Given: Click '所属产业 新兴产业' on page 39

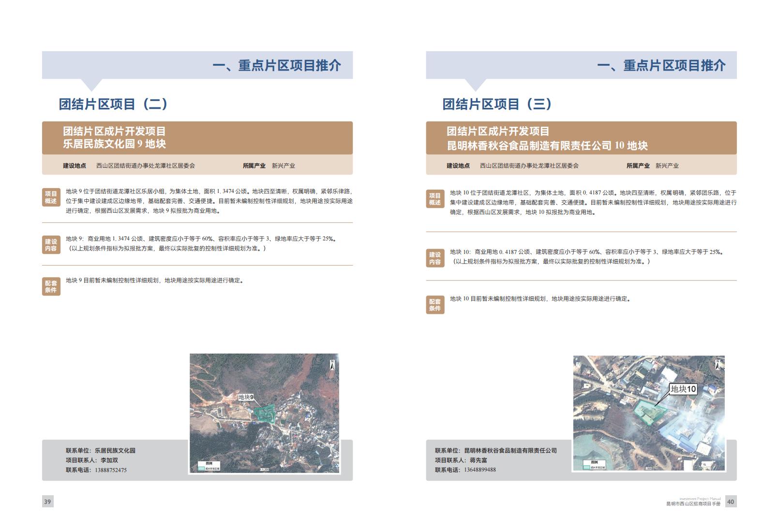Looking at the screenshot, I should point(269,165).
